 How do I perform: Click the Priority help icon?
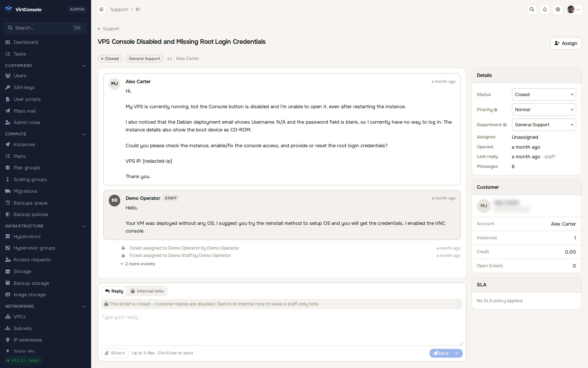495,110
